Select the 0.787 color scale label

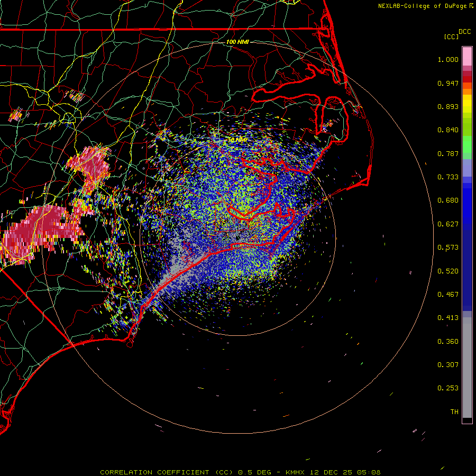click(448, 153)
